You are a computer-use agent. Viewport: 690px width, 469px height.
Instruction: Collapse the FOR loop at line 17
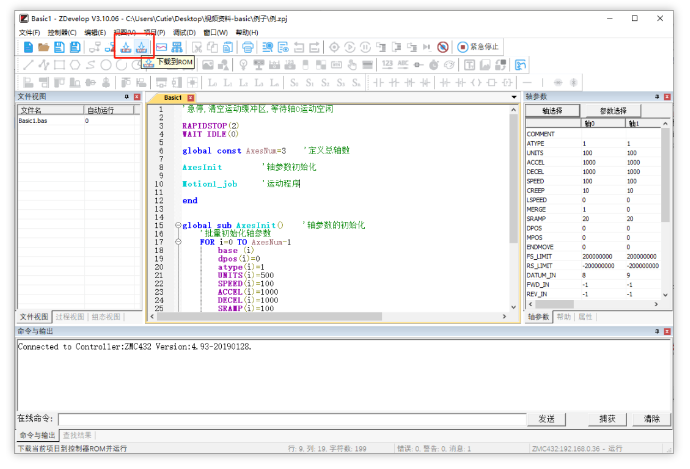[x=178, y=242]
